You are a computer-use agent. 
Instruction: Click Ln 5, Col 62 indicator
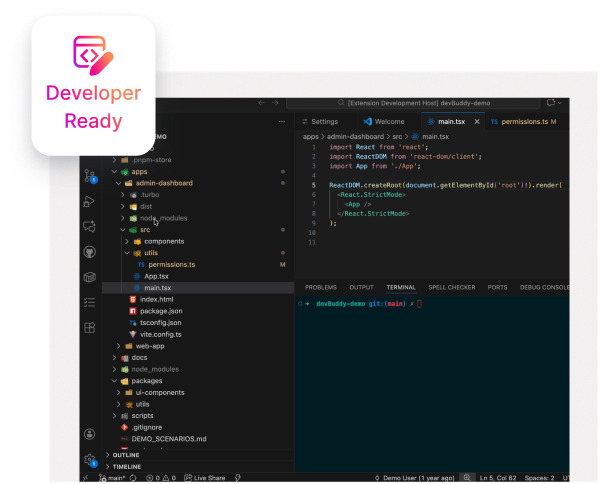pyautogui.click(x=498, y=478)
